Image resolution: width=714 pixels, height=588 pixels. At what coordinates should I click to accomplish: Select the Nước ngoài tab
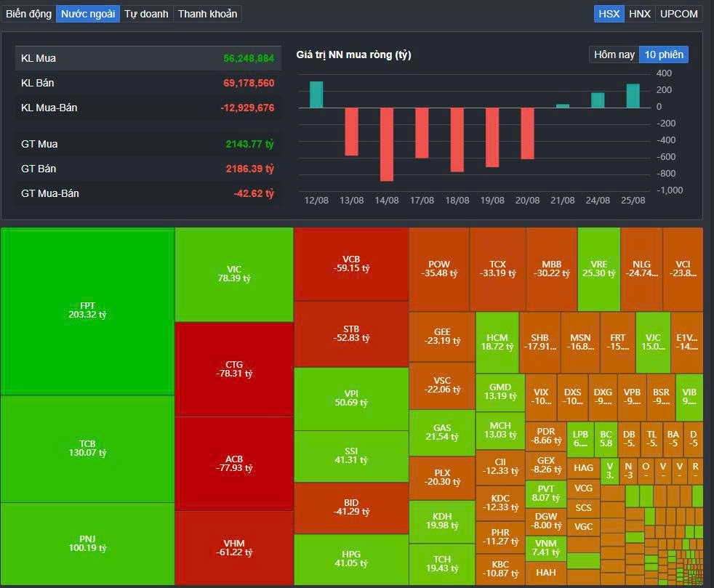(88, 14)
